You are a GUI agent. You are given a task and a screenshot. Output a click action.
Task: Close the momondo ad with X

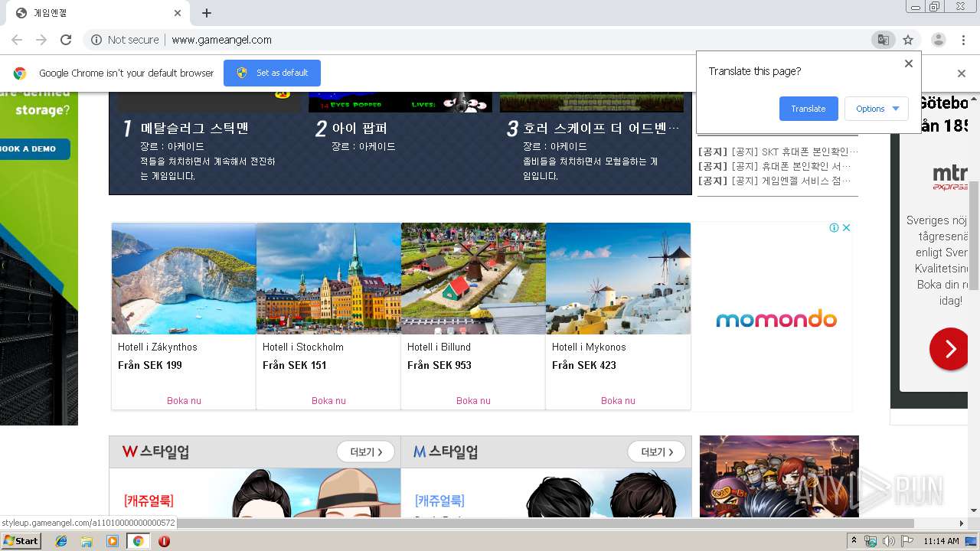point(846,227)
